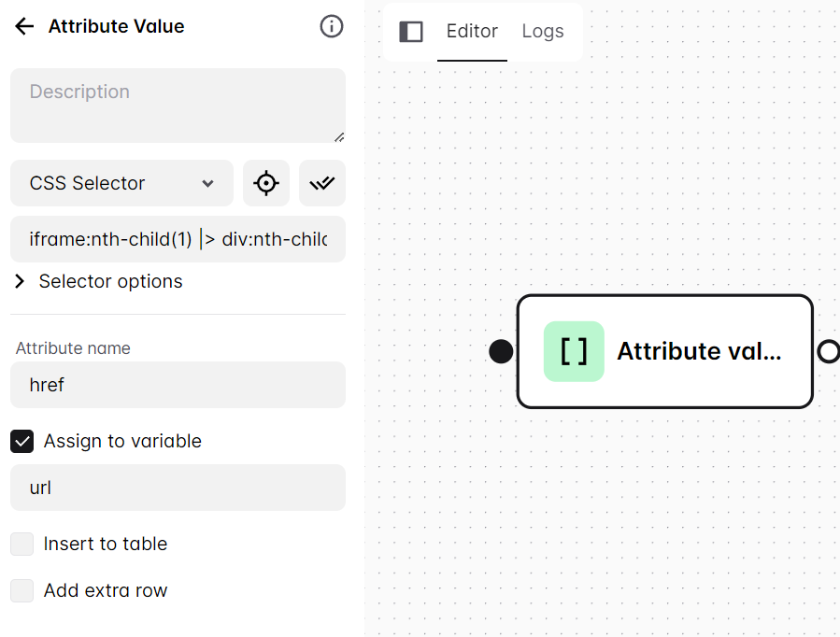Select the Attribute value node
840x637 pixels.
[x=665, y=351]
